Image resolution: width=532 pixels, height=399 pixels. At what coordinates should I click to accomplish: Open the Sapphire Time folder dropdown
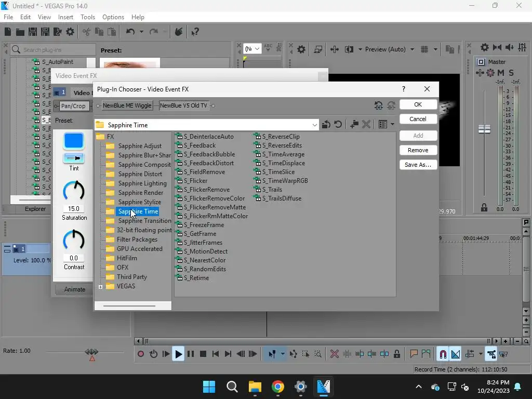pyautogui.click(x=314, y=125)
